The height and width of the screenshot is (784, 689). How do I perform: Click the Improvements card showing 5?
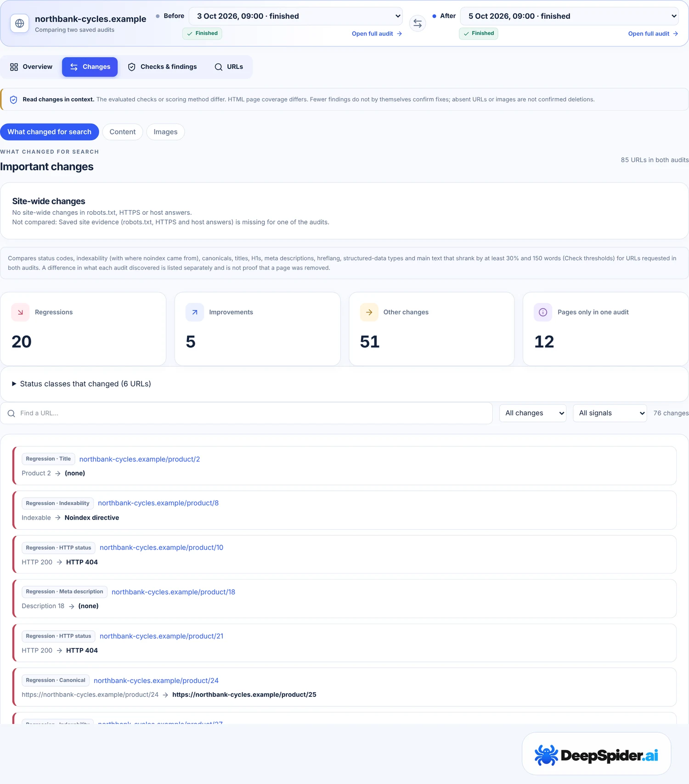(258, 329)
